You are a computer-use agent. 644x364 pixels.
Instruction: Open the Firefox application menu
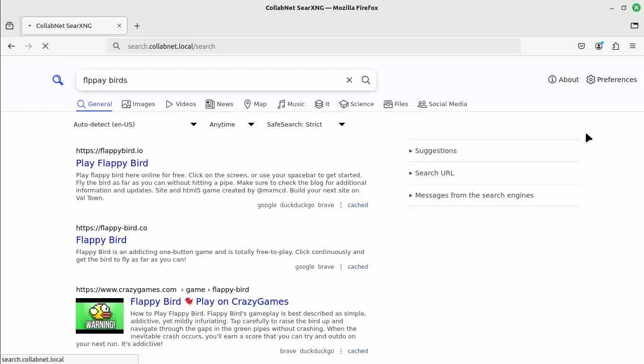633,46
